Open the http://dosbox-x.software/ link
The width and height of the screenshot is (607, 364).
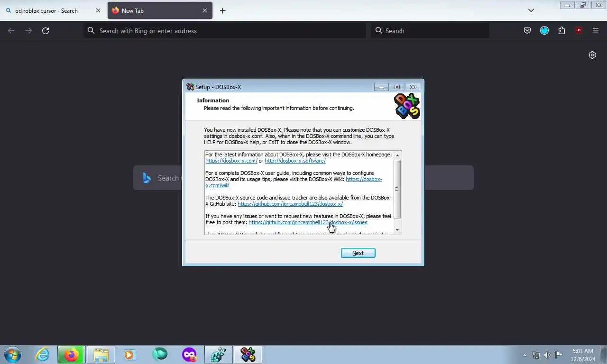[295, 161]
